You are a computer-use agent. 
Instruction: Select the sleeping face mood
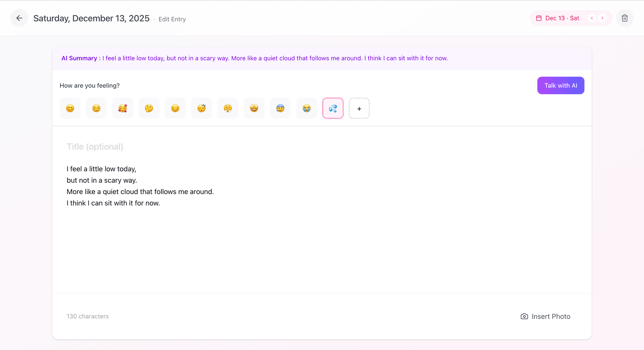[202, 108]
